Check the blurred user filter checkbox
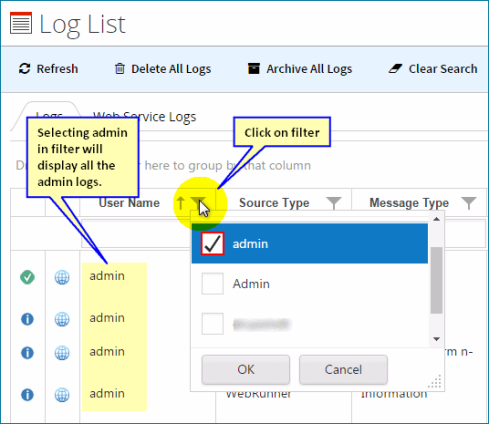The width and height of the screenshot is (489, 424). pyautogui.click(x=212, y=324)
